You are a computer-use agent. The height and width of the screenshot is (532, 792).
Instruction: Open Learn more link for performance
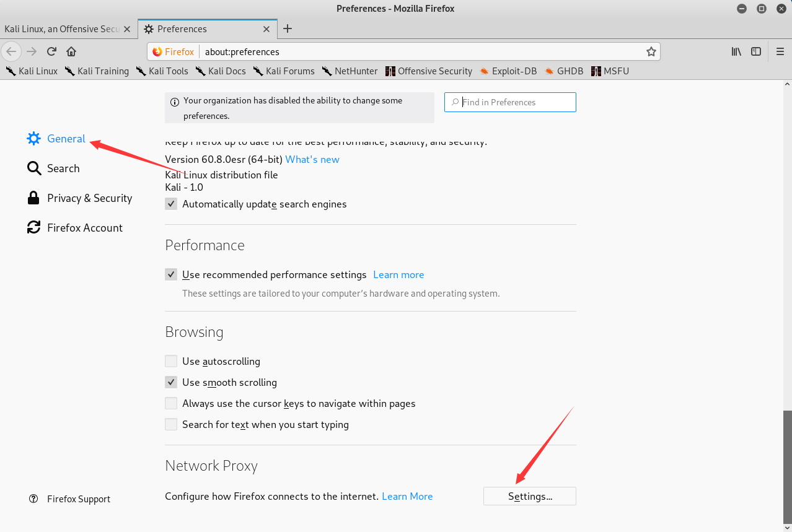click(x=398, y=275)
